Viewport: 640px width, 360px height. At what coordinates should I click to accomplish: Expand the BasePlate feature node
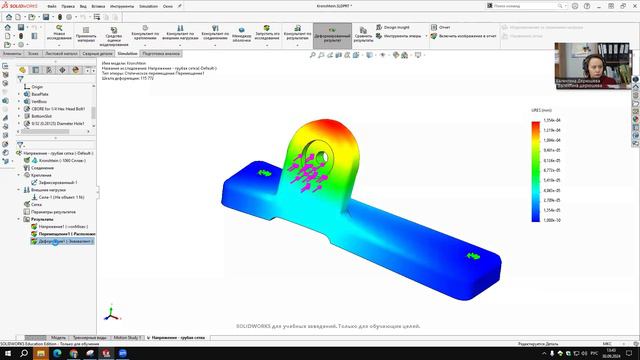(19, 94)
